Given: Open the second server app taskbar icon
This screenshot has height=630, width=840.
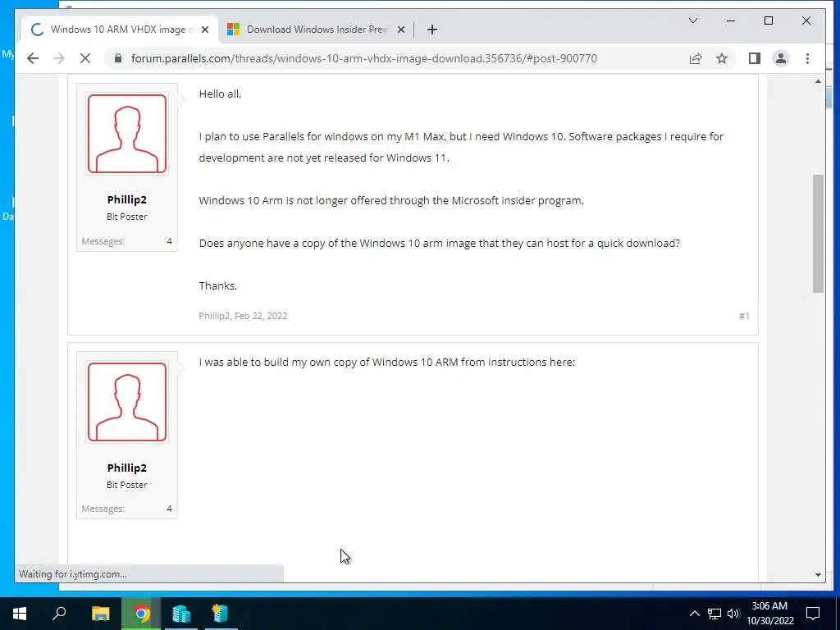Looking at the screenshot, I should [x=220, y=614].
